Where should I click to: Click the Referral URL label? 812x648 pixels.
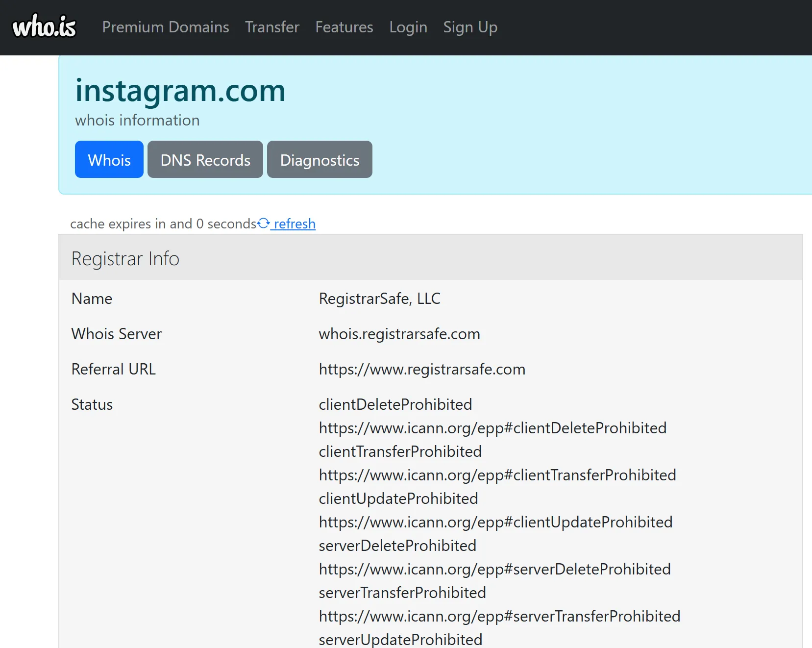tap(114, 369)
